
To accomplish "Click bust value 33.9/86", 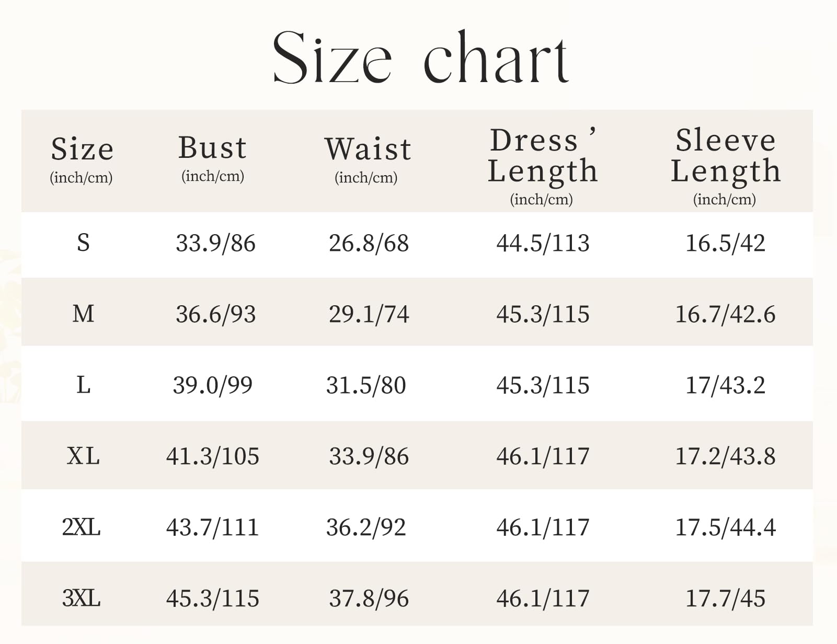I will click(215, 243).
